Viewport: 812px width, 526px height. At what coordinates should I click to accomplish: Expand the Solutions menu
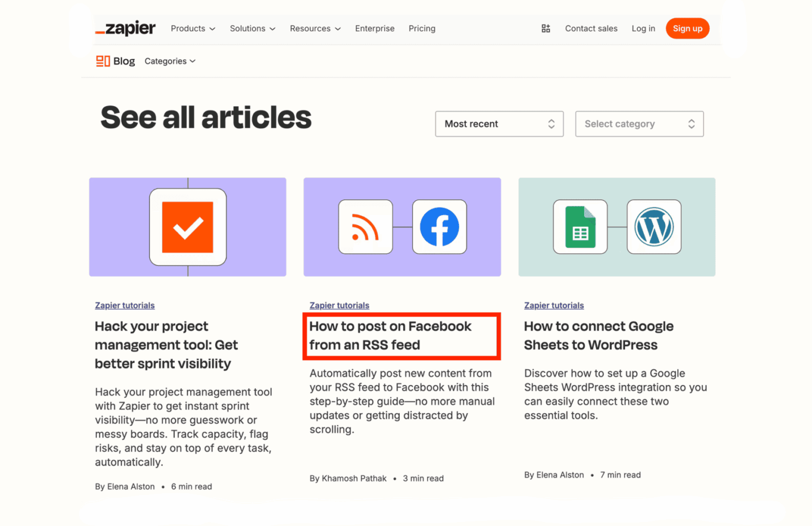click(253, 28)
